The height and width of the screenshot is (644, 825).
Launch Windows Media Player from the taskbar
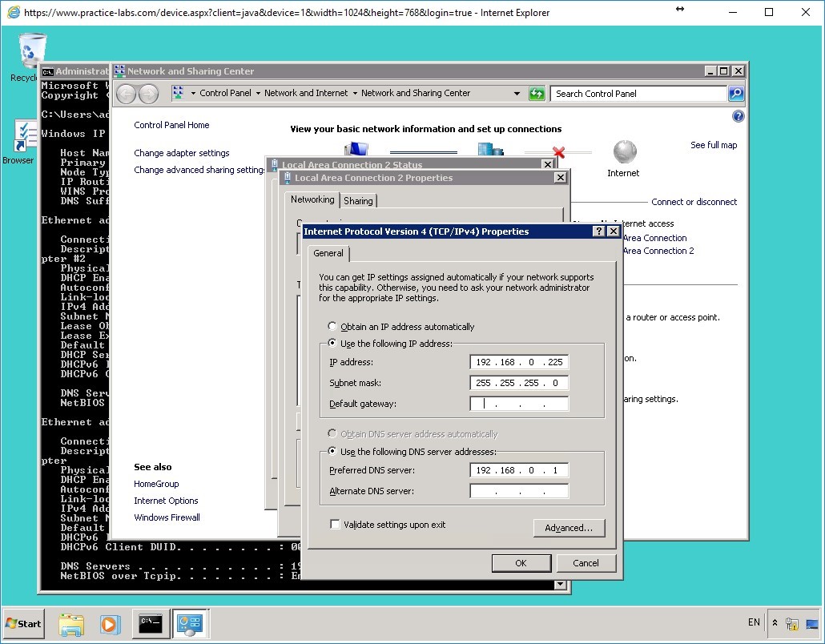coord(111,623)
